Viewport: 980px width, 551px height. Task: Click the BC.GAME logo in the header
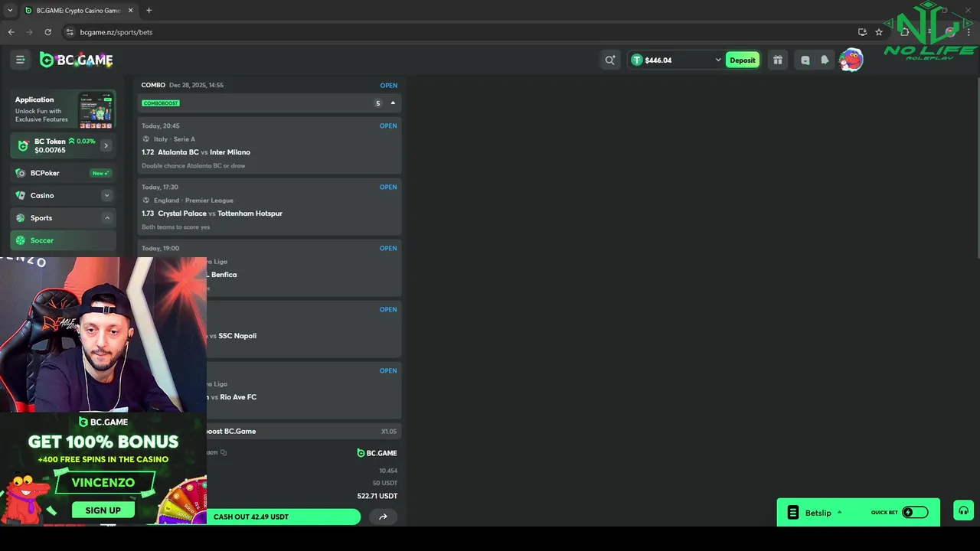[x=77, y=60]
